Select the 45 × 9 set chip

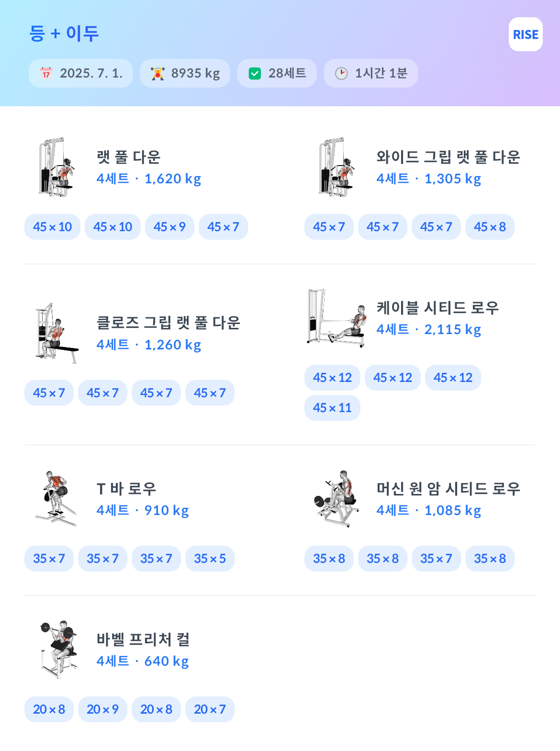[169, 227]
